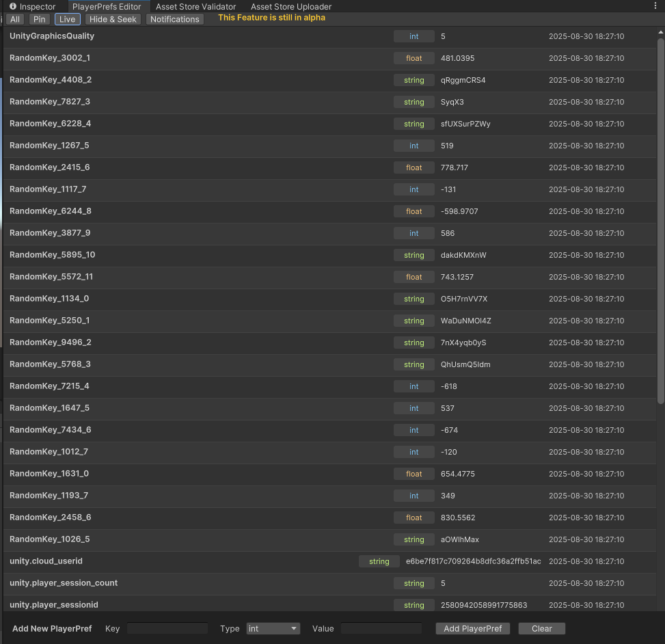The image size is (665, 644).
Task: Click the Add PlayerPref button
Action: coord(472,628)
